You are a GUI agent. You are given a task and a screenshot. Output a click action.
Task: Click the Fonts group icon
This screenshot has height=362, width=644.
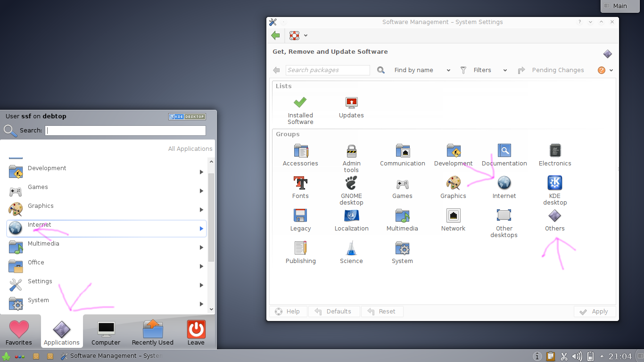coord(300,183)
